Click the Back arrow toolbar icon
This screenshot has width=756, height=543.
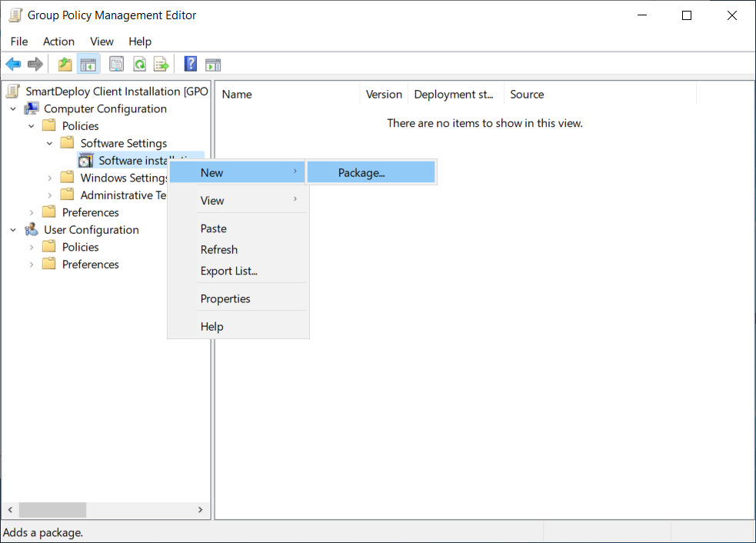[x=13, y=64]
